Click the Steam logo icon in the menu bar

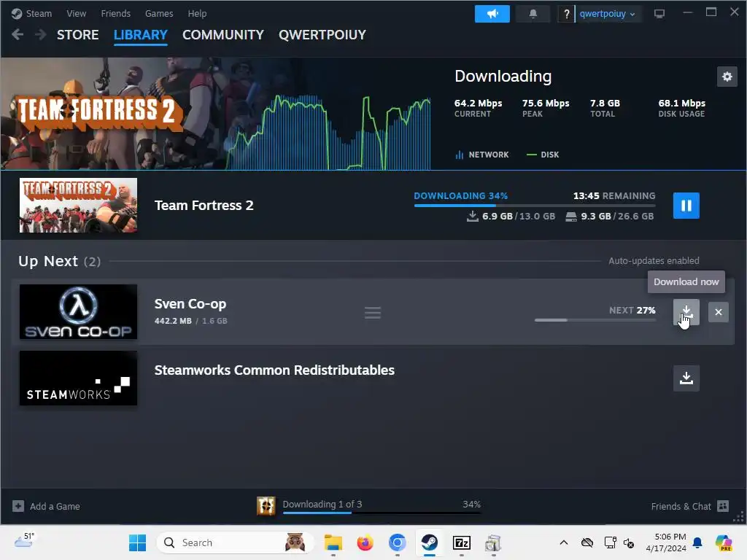(17, 13)
